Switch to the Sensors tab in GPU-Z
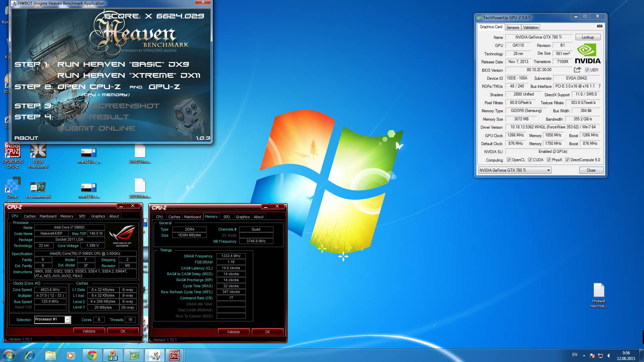This screenshot has width=644, height=362. (513, 27)
